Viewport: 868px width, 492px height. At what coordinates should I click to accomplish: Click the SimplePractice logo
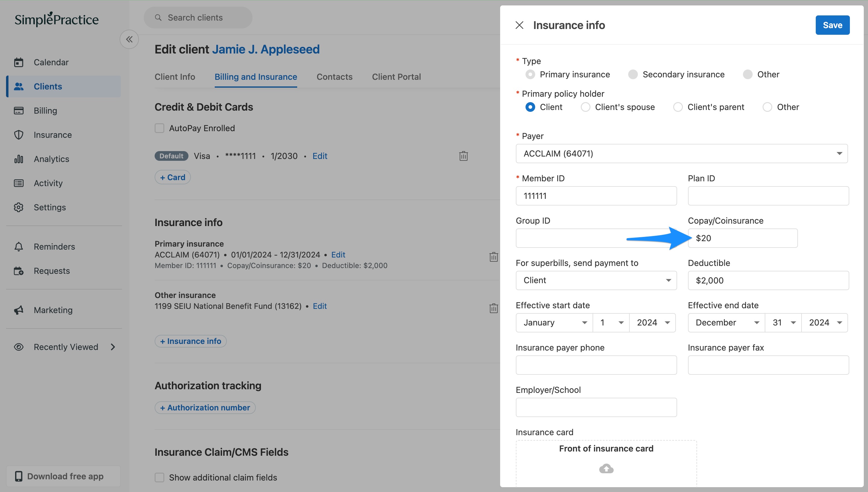coord(56,19)
